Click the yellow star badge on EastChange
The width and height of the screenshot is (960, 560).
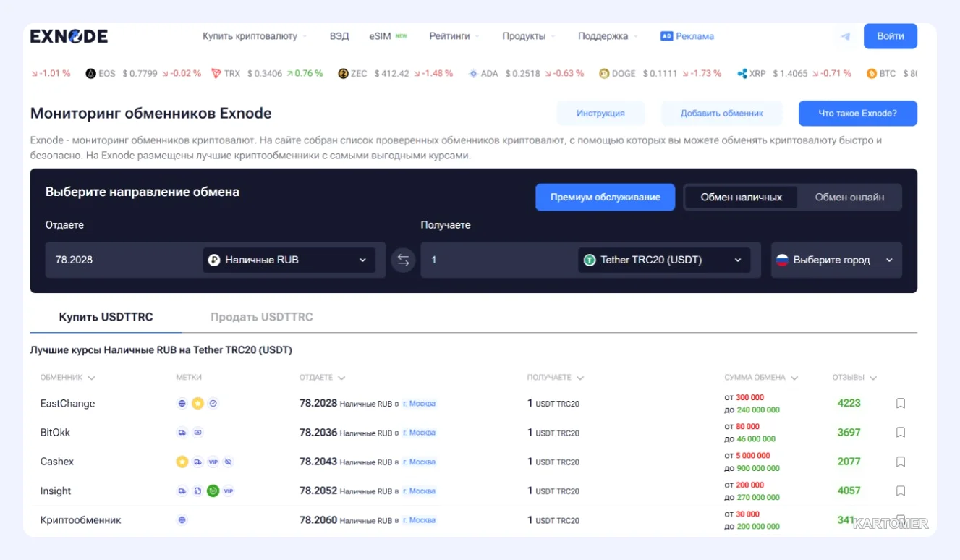197,404
